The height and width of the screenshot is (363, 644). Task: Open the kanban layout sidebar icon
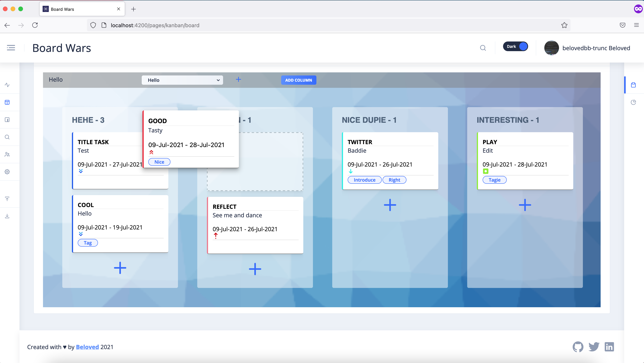pos(7,102)
